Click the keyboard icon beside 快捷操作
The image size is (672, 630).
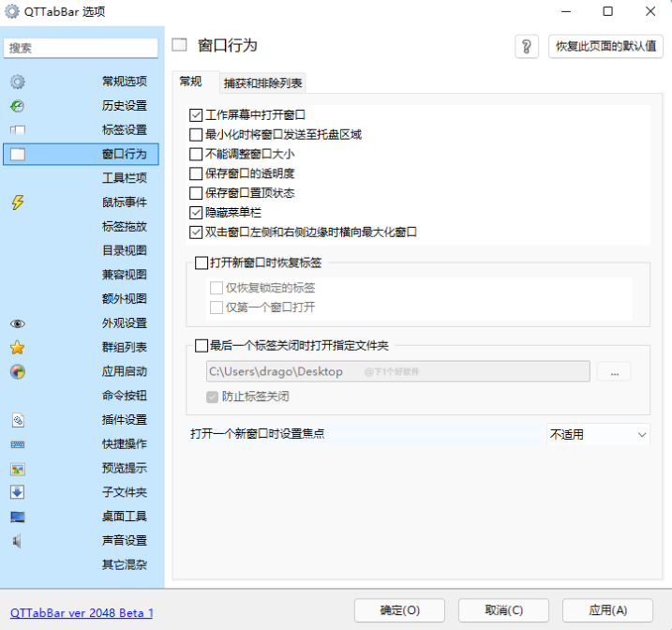point(18,444)
